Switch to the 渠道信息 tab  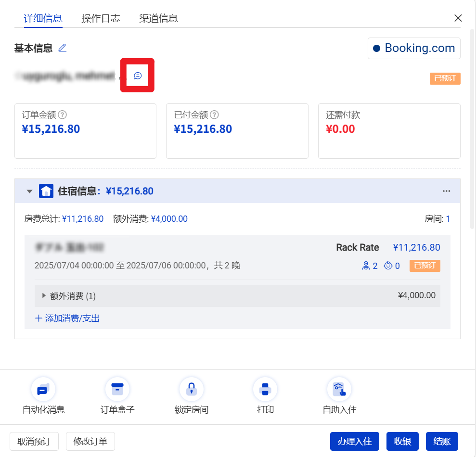click(158, 19)
